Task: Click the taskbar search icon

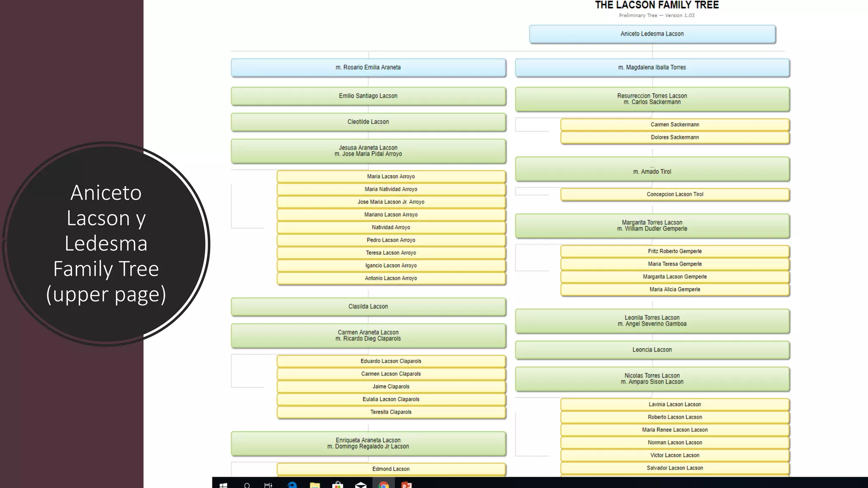Action: coord(247,485)
